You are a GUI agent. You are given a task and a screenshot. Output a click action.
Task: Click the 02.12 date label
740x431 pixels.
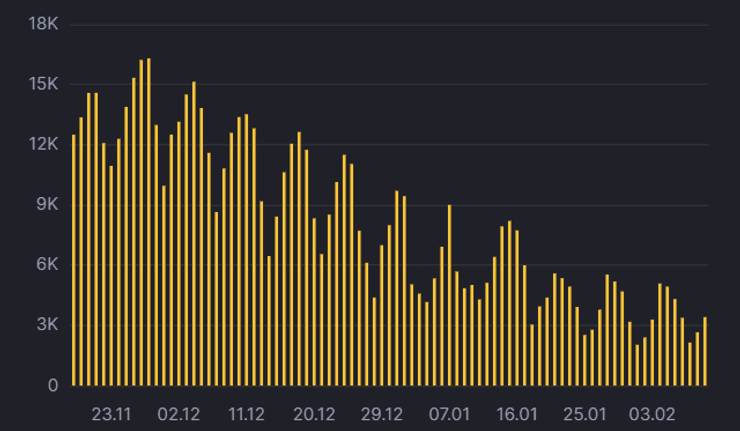(x=179, y=414)
